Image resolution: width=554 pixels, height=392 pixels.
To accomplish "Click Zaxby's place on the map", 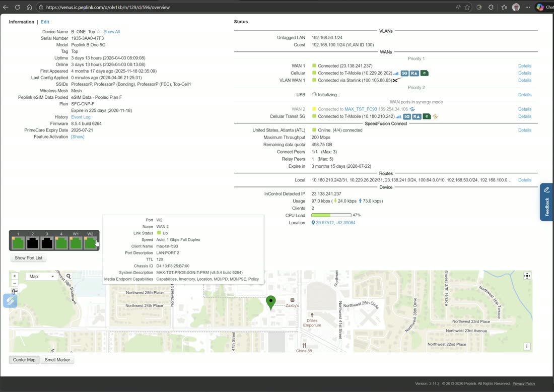I will click(x=292, y=303).
